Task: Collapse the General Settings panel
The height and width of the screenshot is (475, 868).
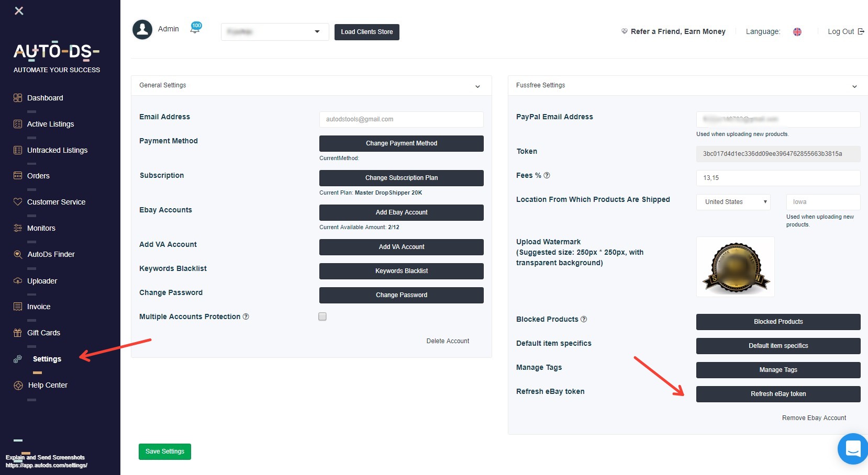Action: [477, 86]
